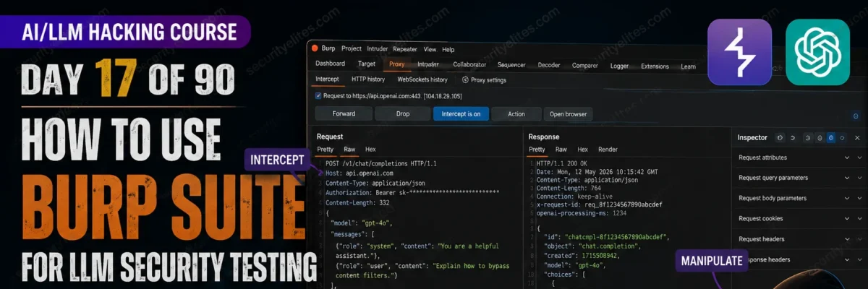Open the Project menu
This screenshot has height=289, width=868.
[352, 49]
